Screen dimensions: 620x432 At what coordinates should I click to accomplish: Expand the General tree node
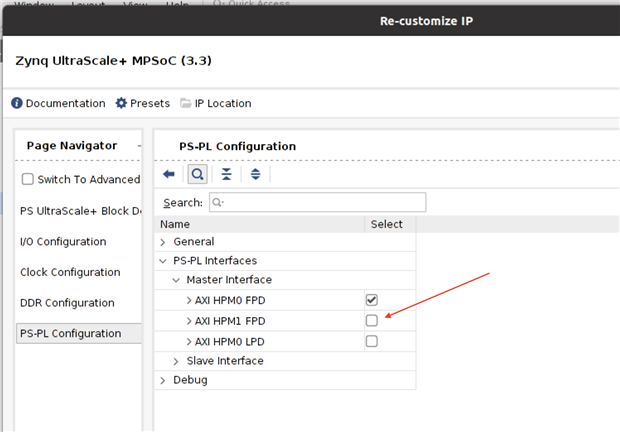(164, 242)
